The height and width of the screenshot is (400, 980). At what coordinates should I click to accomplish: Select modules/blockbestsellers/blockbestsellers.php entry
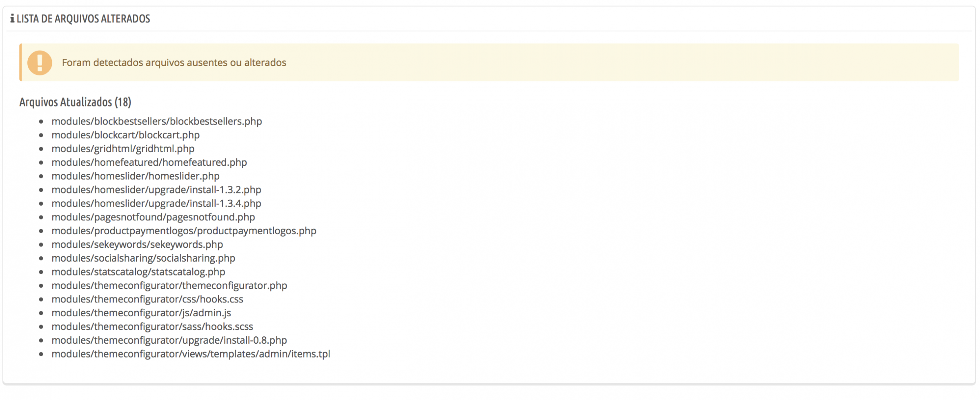coord(157,121)
